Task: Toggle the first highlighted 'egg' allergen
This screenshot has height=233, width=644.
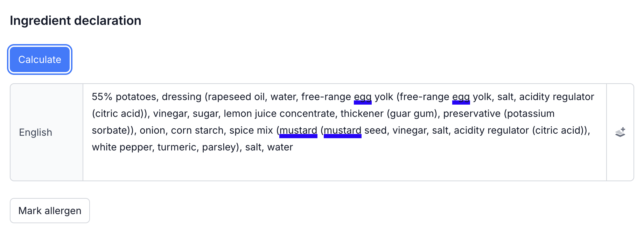Action: 363,97
